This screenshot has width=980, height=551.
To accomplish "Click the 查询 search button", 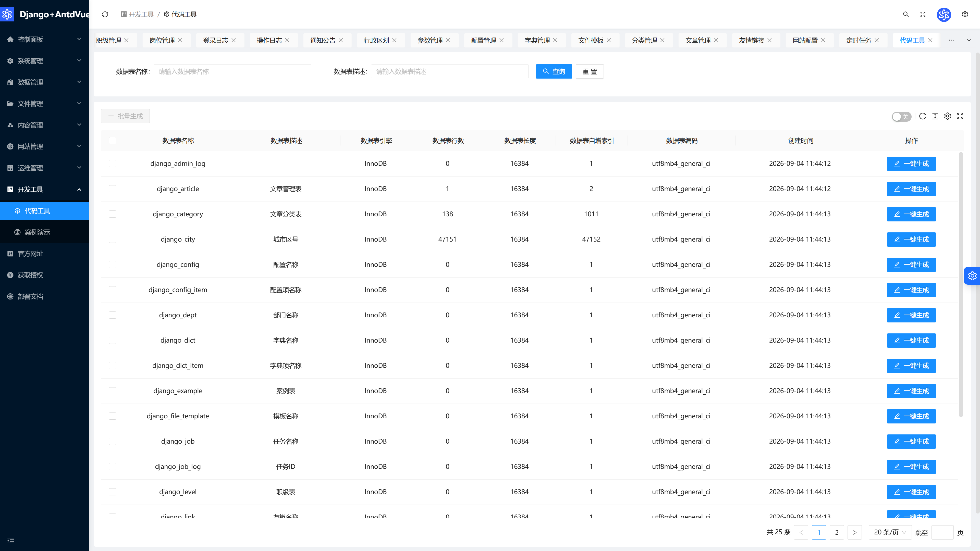I will coord(554,71).
